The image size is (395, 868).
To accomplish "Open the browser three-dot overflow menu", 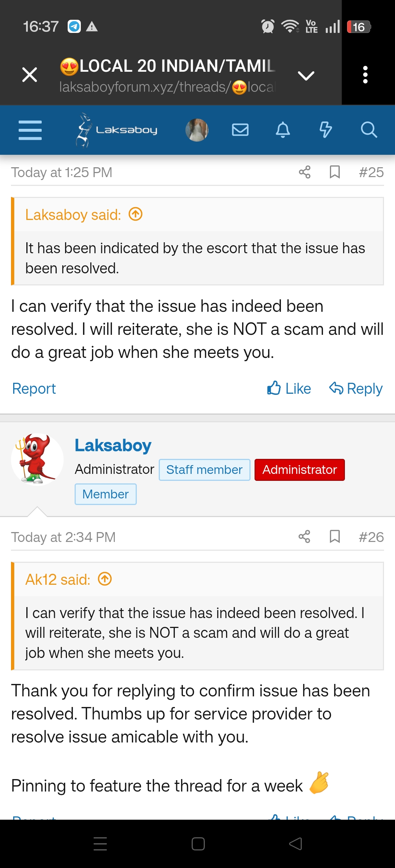I will click(x=365, y=75).
